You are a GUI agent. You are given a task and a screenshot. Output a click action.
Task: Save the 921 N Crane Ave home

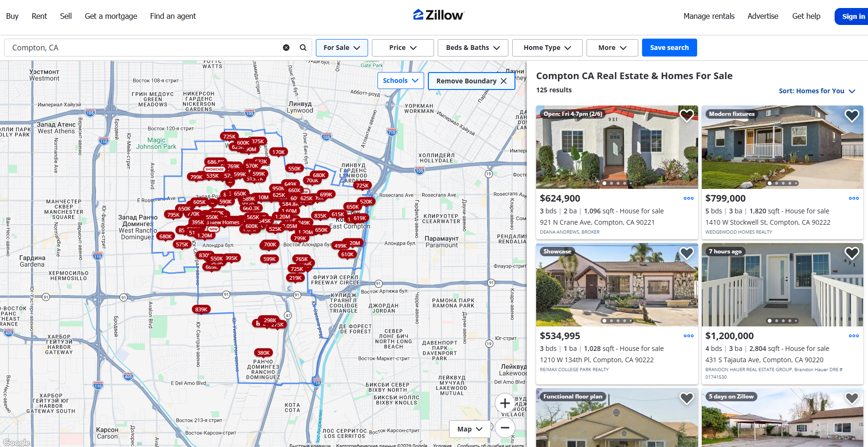[x=687, y=115]
